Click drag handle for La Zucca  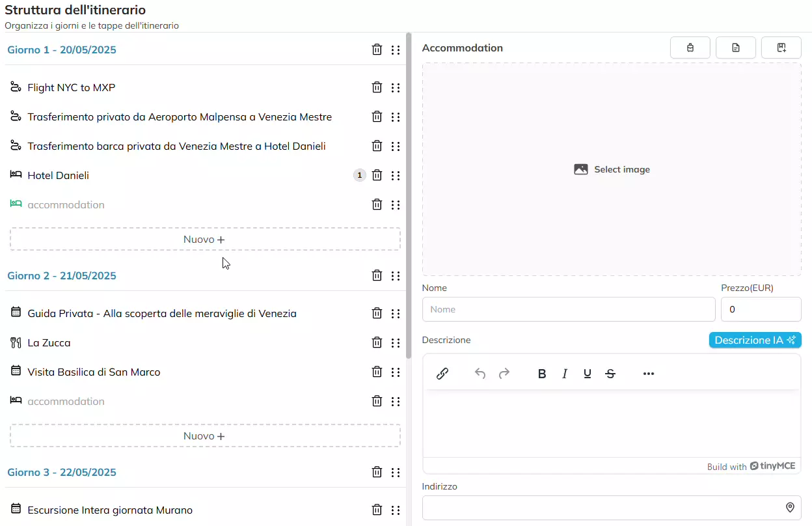coord(396,342)
